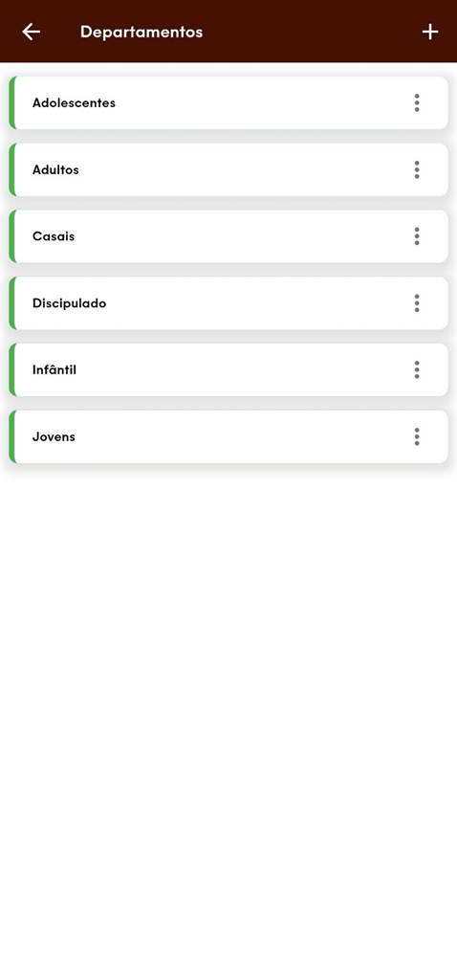
Task: Click the green stripe on the Adolescentes card
Action: coord(11,102)
